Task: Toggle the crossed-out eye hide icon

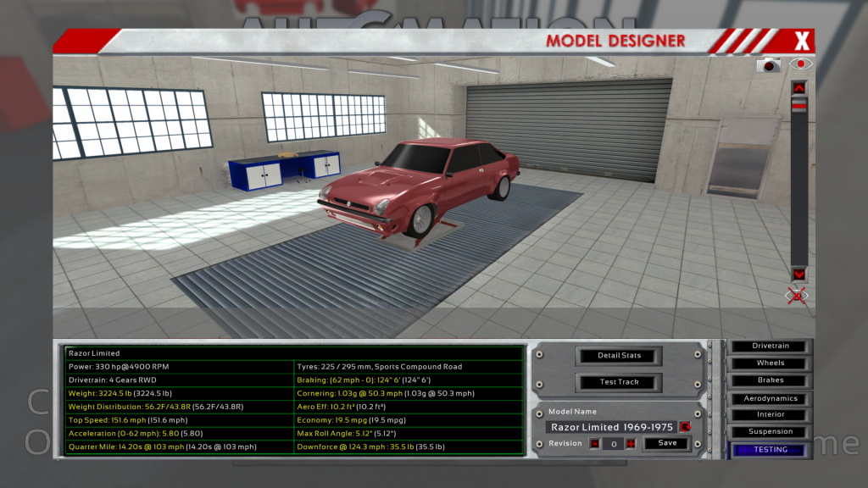Action: [797, 296]
